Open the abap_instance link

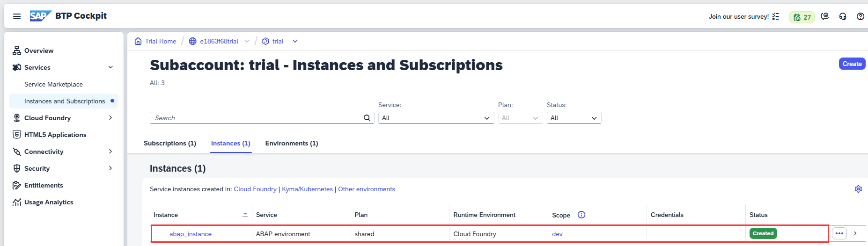point(190,234)
